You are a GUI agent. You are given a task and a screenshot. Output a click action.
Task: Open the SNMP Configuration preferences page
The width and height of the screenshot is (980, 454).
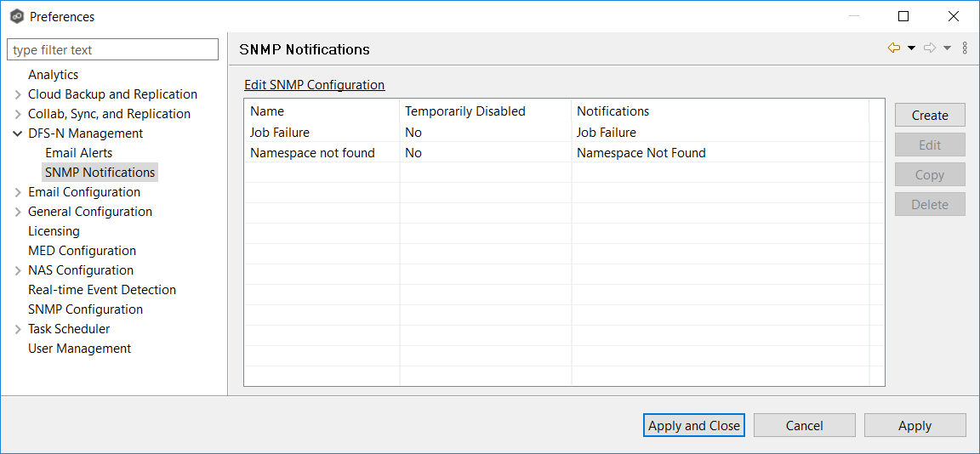[85, 309]
